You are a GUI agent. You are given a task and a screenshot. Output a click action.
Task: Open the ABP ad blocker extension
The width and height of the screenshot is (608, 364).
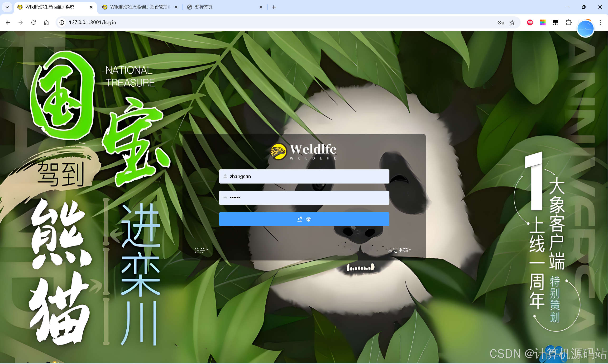tap(530, 23)
